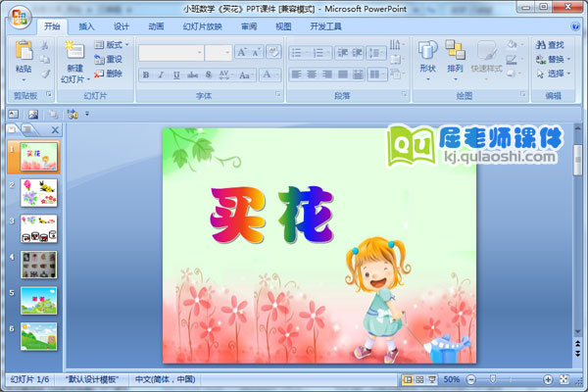Close the slide thumbnails pane
This screenshot has width=588, height=392.
[55, 130]
